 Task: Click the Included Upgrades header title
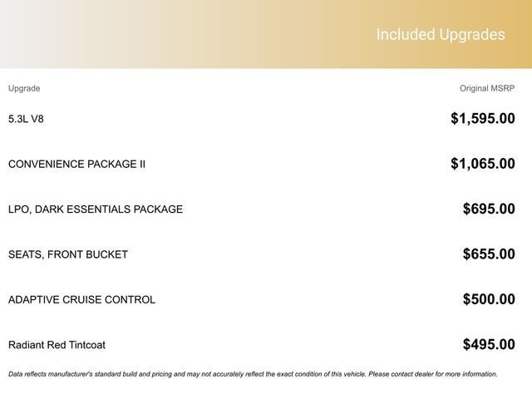click(440, 35)
